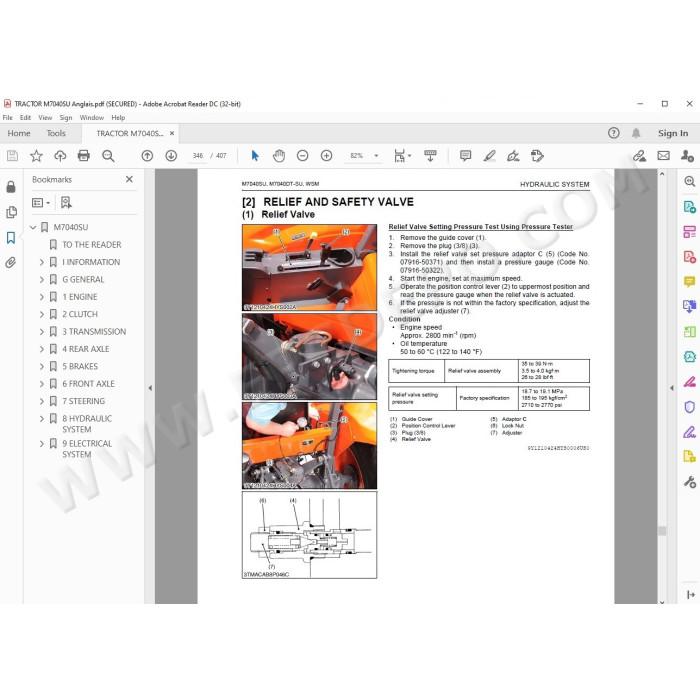Expand 8 HYDRAULIC SYSTEM bookmark
Image resolution: width=700 pixels, height=700 pixels.
pos(42,419)
